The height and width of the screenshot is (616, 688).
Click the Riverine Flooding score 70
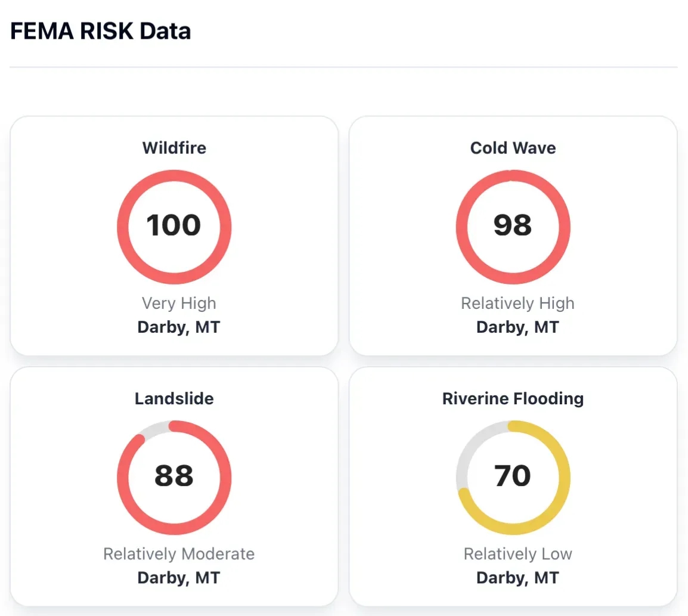click(x=513, y=476)
